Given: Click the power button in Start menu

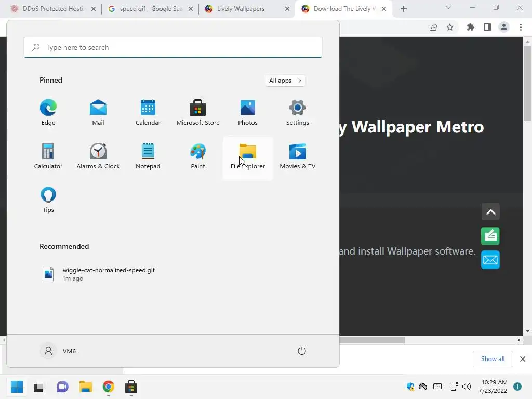Looking at the screenshot, I should tap(302, 351).
